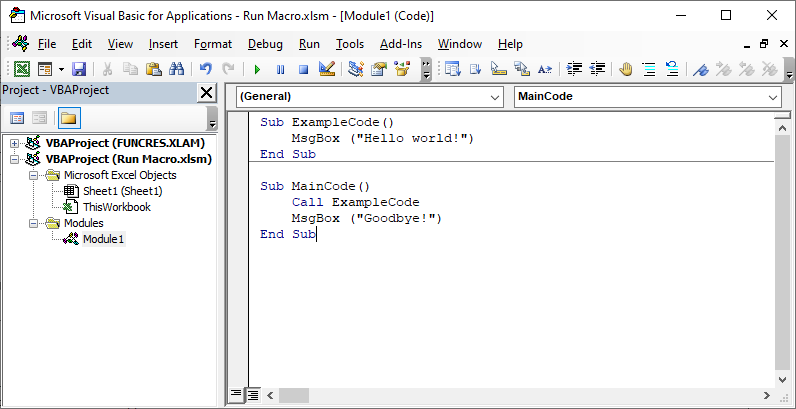The width and height of the screenshot is (796, 409).
Task: Switch to Full Module View at the bottom left
Action: (x=252, y=394)
